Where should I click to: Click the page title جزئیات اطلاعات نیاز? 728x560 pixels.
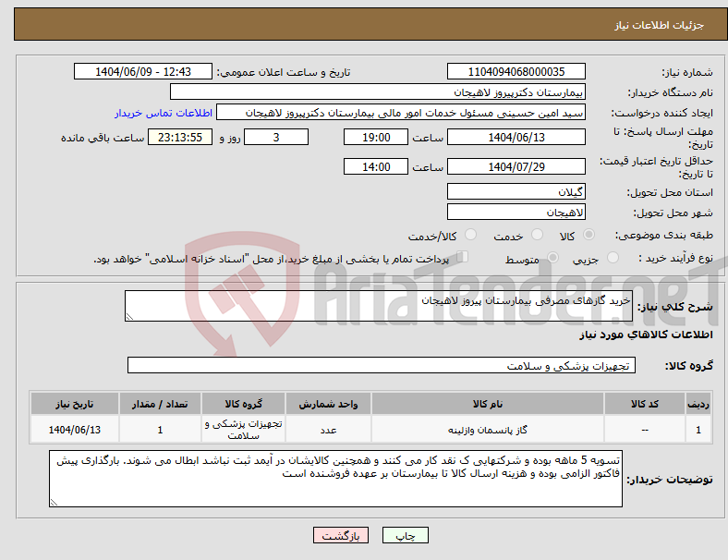pyautogui.click(x=660, y=25)
